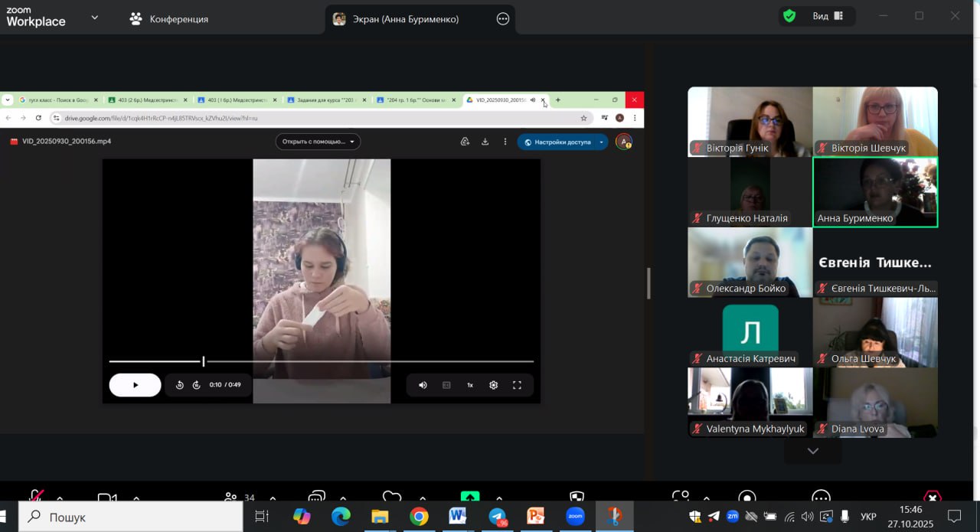Toggle the Zoom camera video button
Viewport: 980px width, 532px height.
(x=107, y=498)
